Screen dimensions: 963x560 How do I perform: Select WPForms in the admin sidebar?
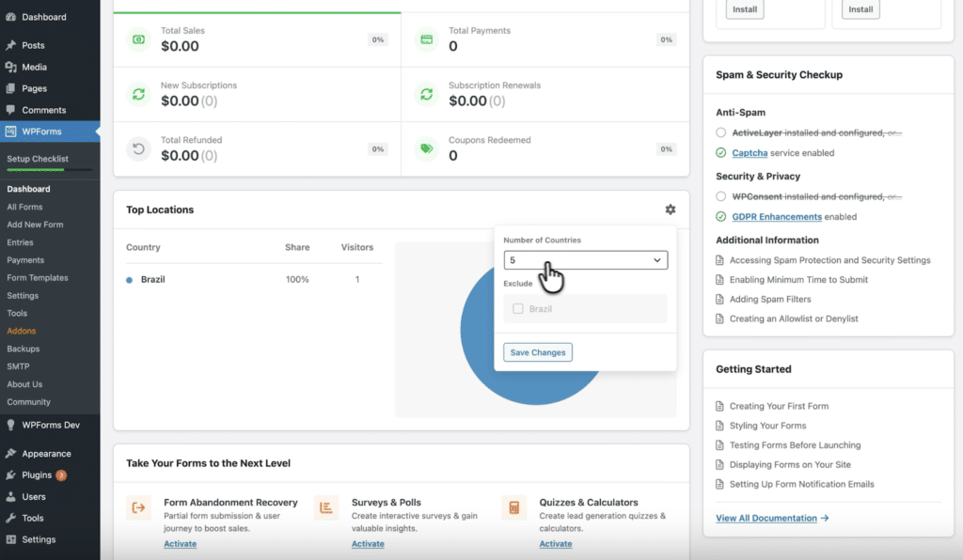coord(50,132)
